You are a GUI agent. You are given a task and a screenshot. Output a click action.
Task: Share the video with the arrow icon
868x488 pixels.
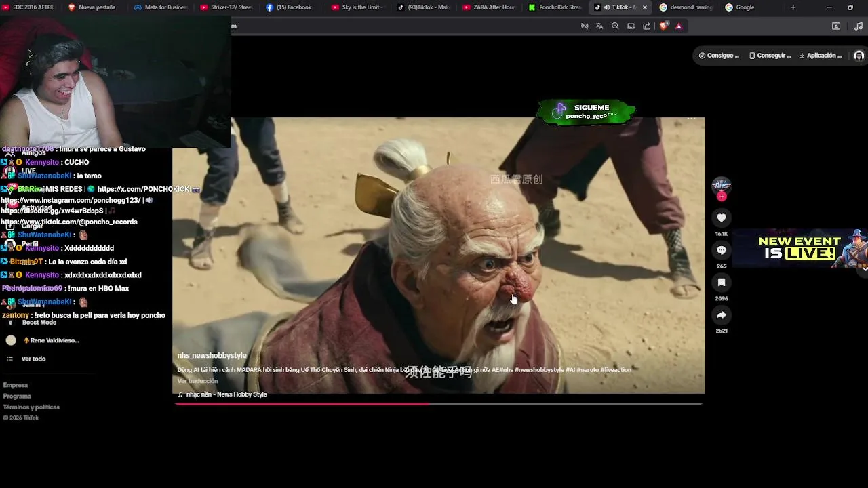click(722, 315)
